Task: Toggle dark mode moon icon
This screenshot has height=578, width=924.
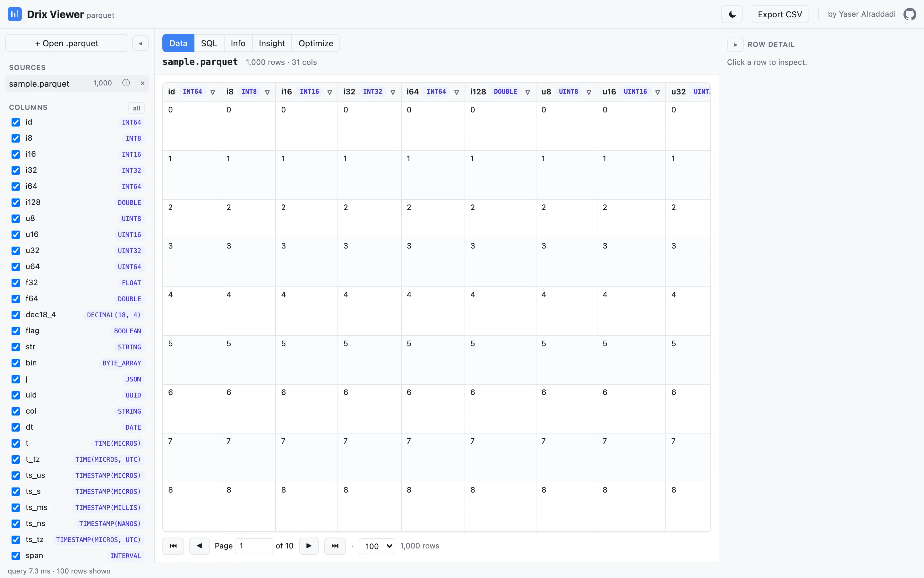Action: pyautogui.click(x=732, y=14)
